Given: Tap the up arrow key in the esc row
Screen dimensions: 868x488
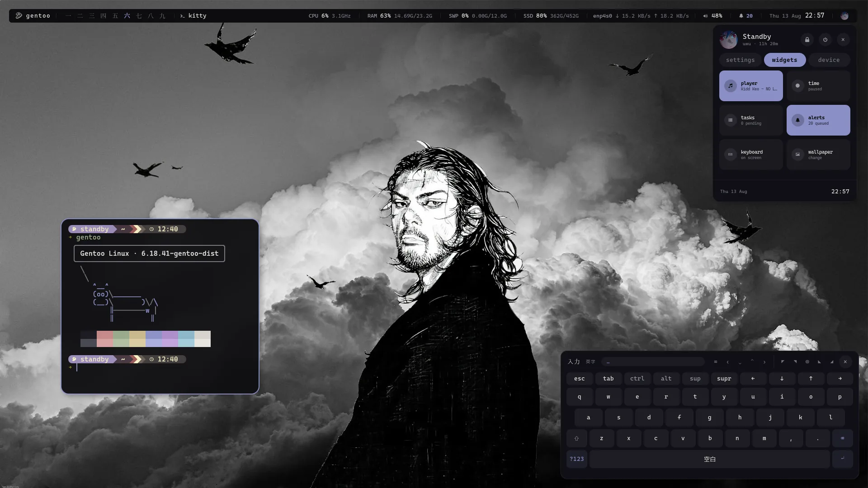Looking at the screenshot, I should click(x=811, y=379).
